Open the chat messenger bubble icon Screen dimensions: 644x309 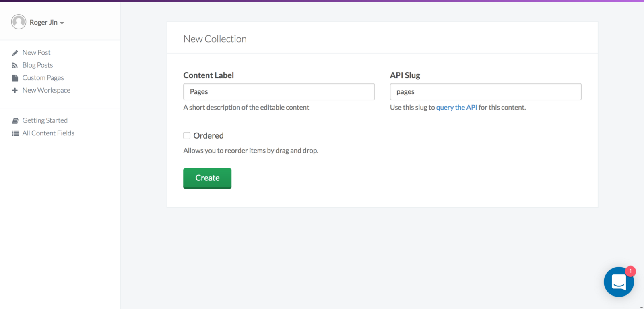point(619,282)
